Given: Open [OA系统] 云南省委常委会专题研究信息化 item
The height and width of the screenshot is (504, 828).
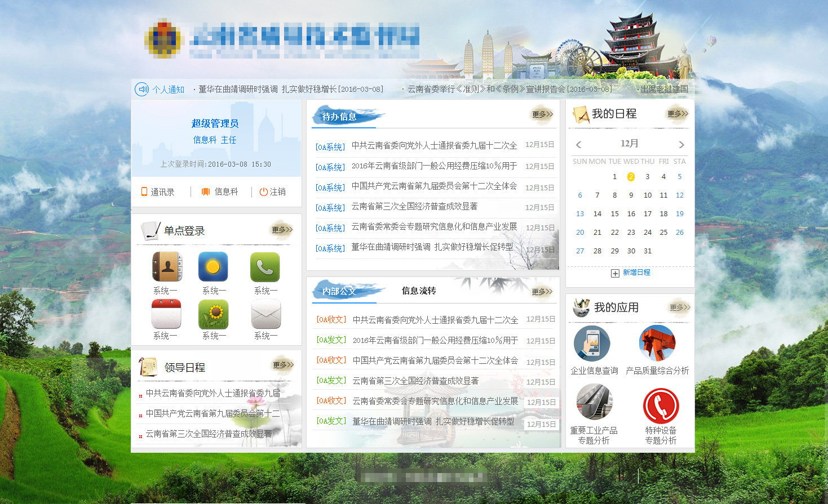Looking at the screenshot, I should pos(435,227).
